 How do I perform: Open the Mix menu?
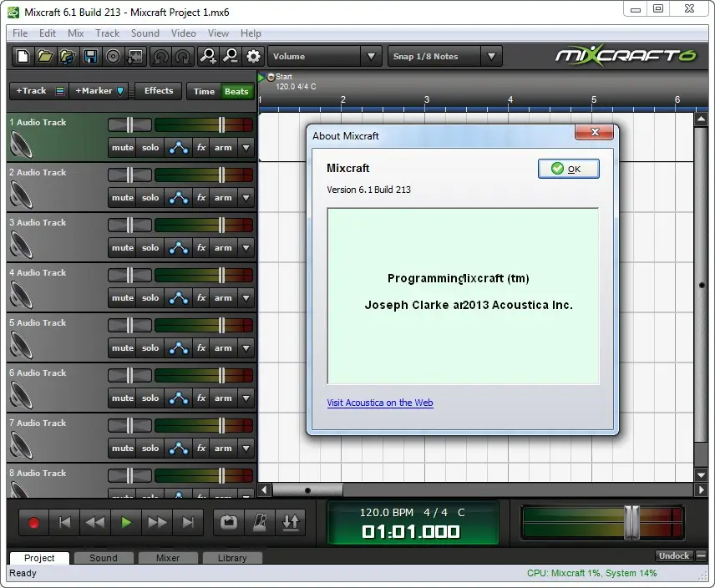(x=76, y=33)
